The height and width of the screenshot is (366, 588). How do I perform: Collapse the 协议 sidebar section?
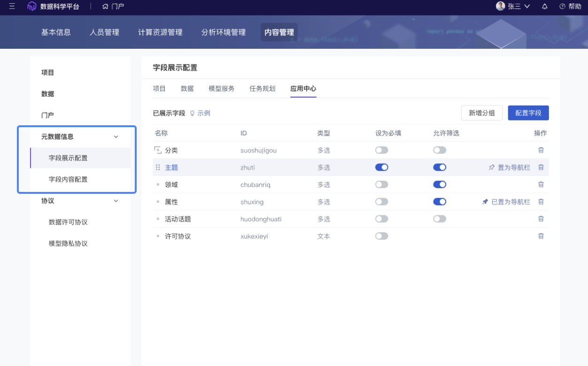pos(116,201)
